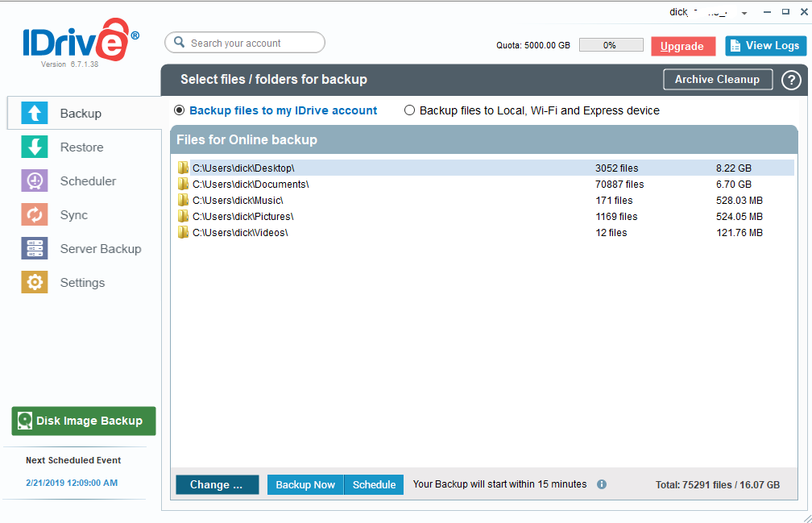Viewport: 812px width, 523px height.
Task: Click the 524.05 MB size value
Action: coord(739,217)
